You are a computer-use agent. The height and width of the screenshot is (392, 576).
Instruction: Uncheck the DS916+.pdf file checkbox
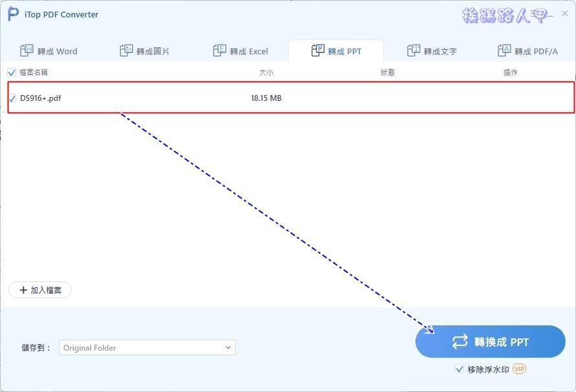(14, 99)
